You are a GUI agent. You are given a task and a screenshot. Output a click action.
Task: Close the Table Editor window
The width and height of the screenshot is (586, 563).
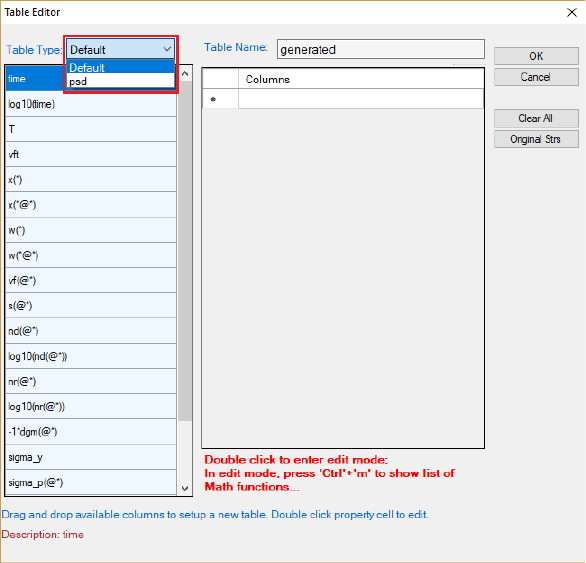[x=571, y=12]
